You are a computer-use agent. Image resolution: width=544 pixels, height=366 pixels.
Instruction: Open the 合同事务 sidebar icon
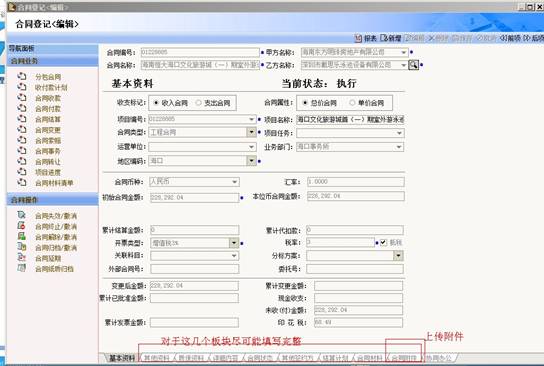[x=22, y=151]
